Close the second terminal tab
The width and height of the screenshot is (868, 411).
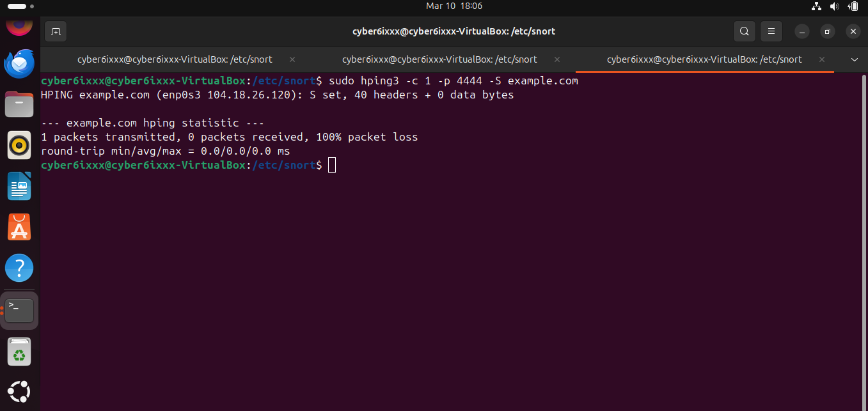click(557, 59)
